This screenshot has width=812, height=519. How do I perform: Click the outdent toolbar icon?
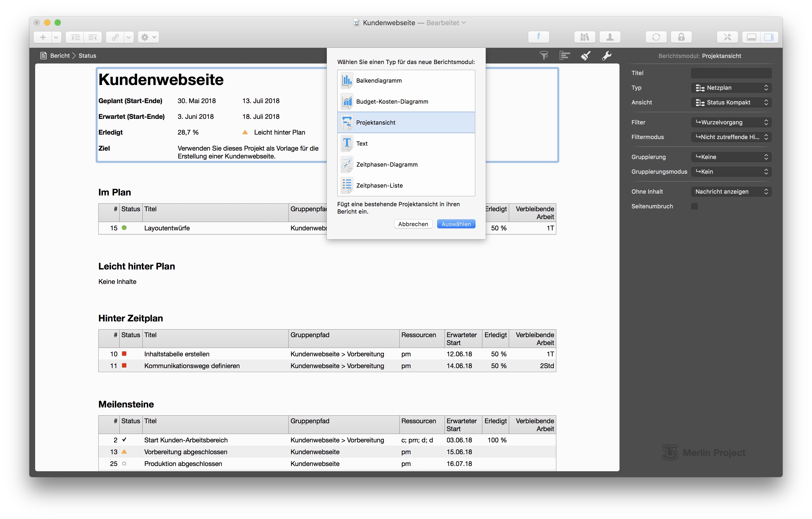click(93, 37)
